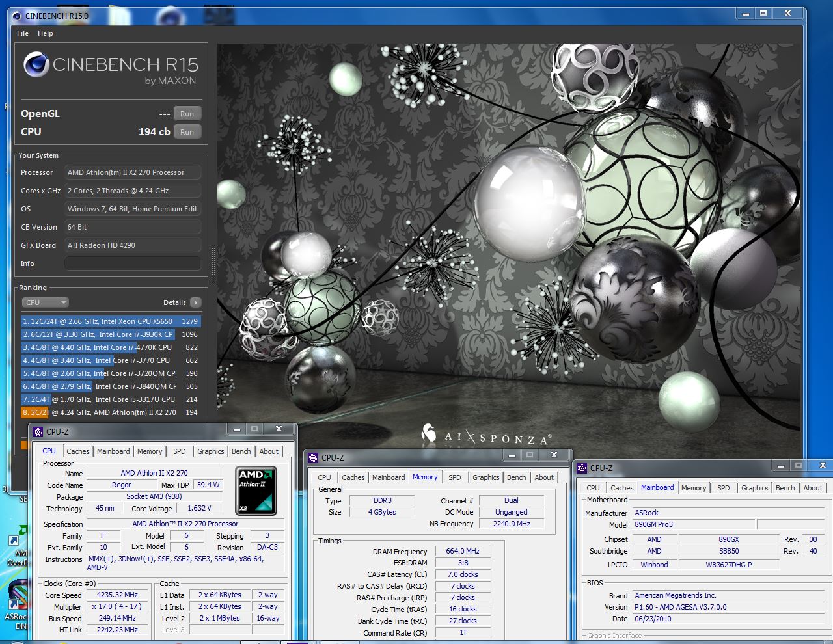Viewport: 833px width, 644px height.
Task: Click the Core Voltage value 1.632 V
Action: 200,509
